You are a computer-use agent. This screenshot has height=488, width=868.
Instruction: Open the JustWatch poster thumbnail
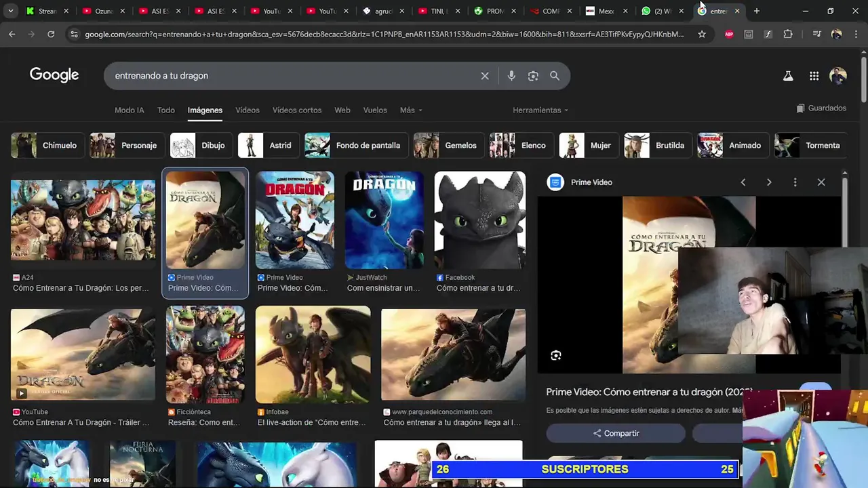384,220
